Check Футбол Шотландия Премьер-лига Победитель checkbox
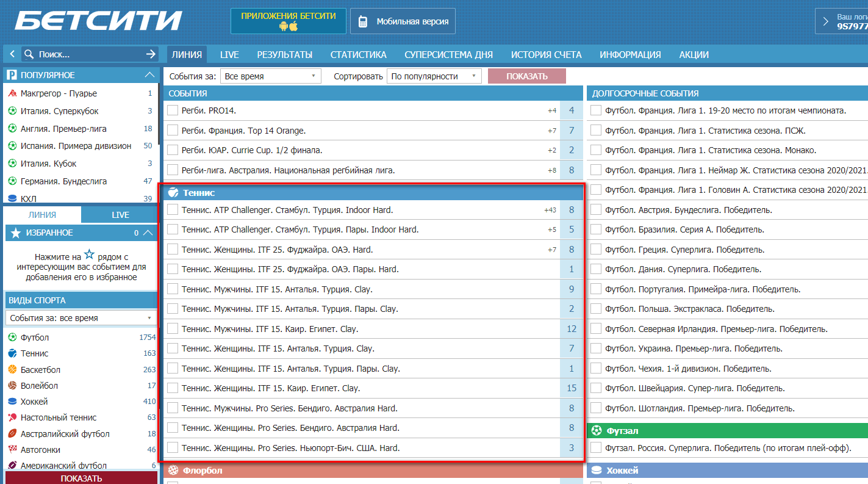The image size is (868, 484). [x=596, y=408]
